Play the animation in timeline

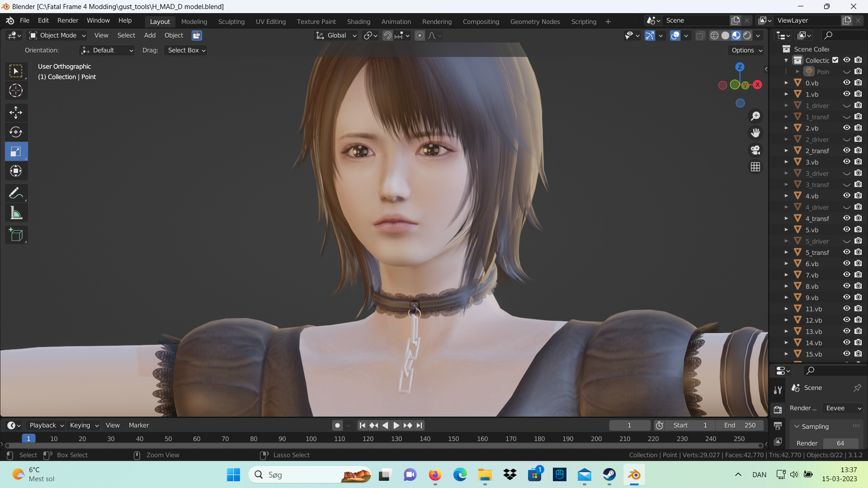[x=396, y=425]
